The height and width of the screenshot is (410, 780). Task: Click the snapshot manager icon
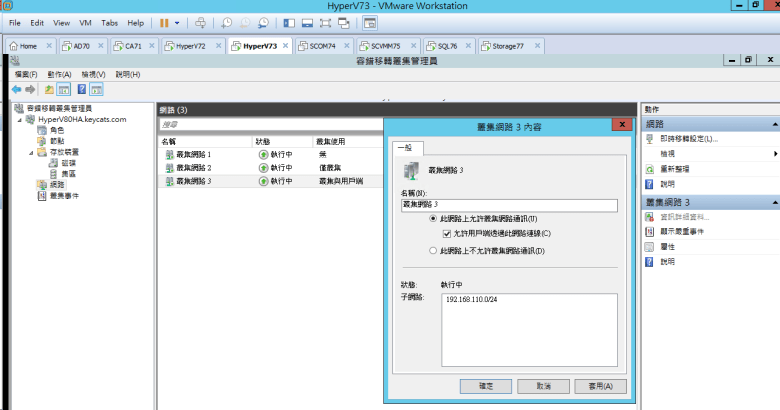263,22
